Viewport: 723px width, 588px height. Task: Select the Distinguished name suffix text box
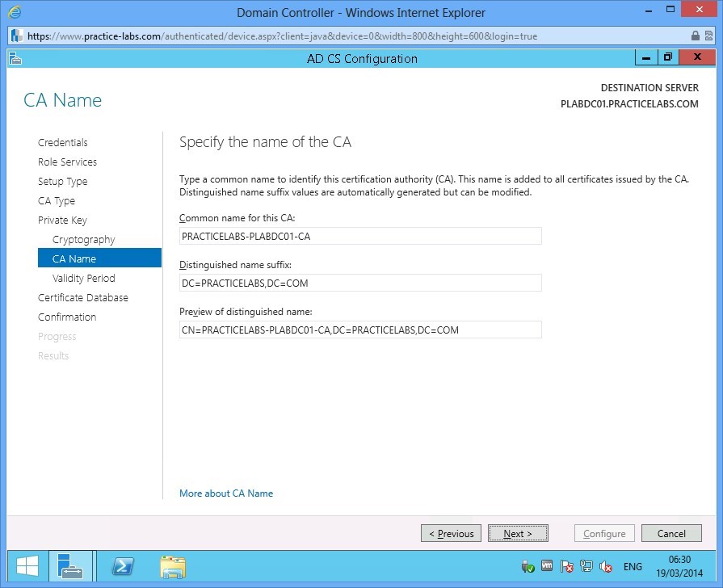pos(360,283)
